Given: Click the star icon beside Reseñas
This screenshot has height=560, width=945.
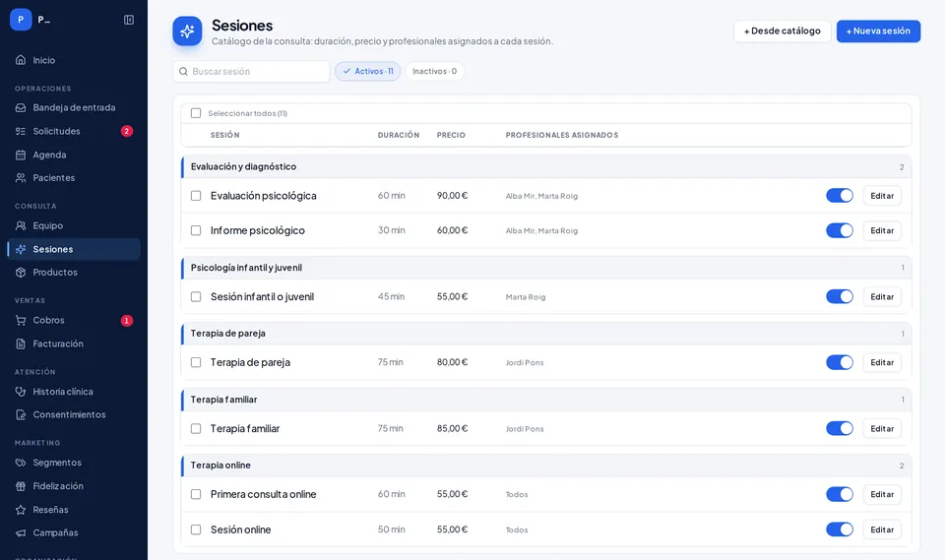Looking at the screenshot, I should click(21, 510).
